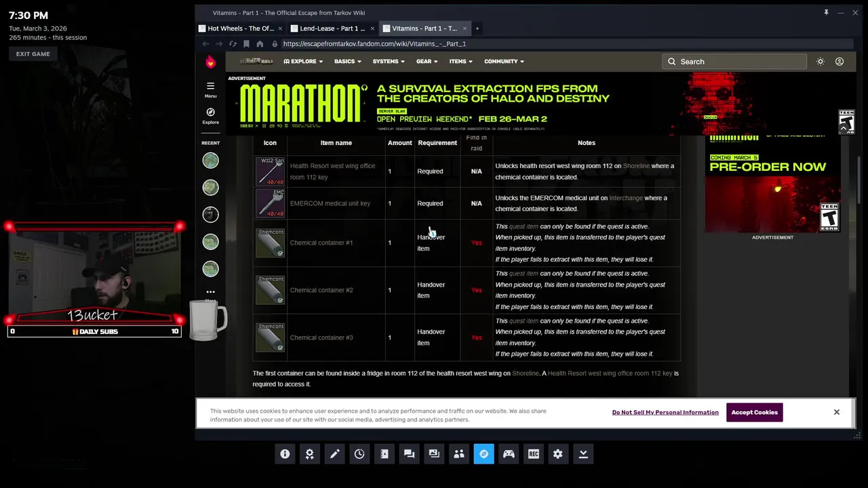Screen dimensions: 868x488
Task: Click the Accept Cookies button
Action: coord(754,412)
